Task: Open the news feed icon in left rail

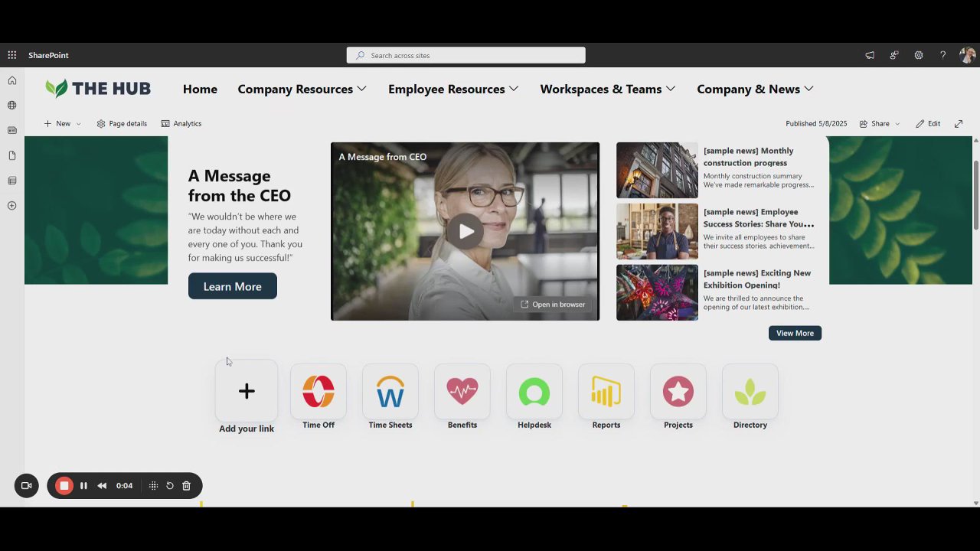Action: pos(12,131)
